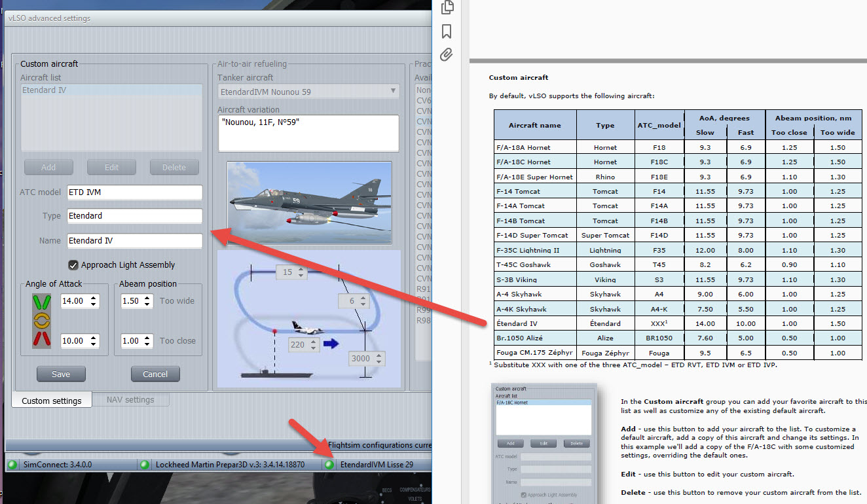
Task: Click the Save button
Action: tap(61, 374)
